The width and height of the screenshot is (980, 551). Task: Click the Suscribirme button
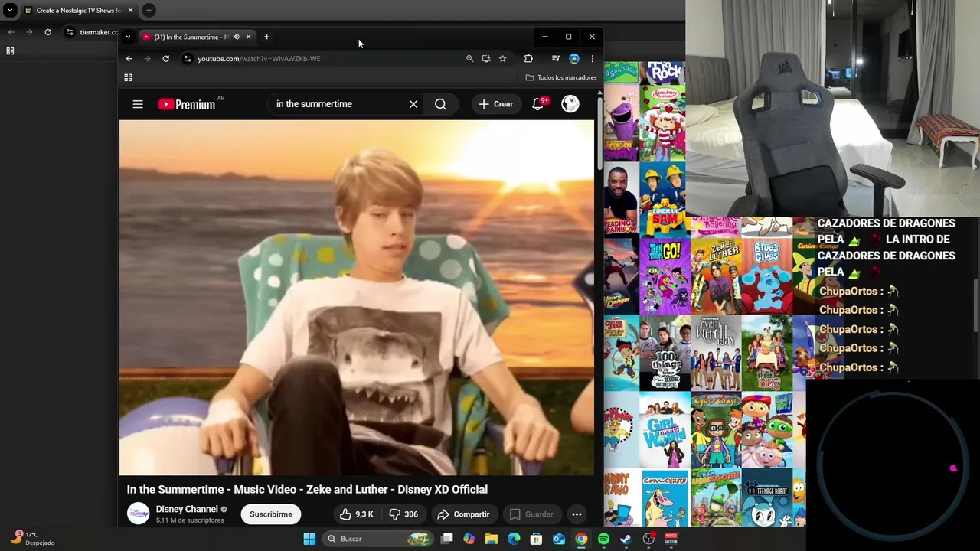271,514
